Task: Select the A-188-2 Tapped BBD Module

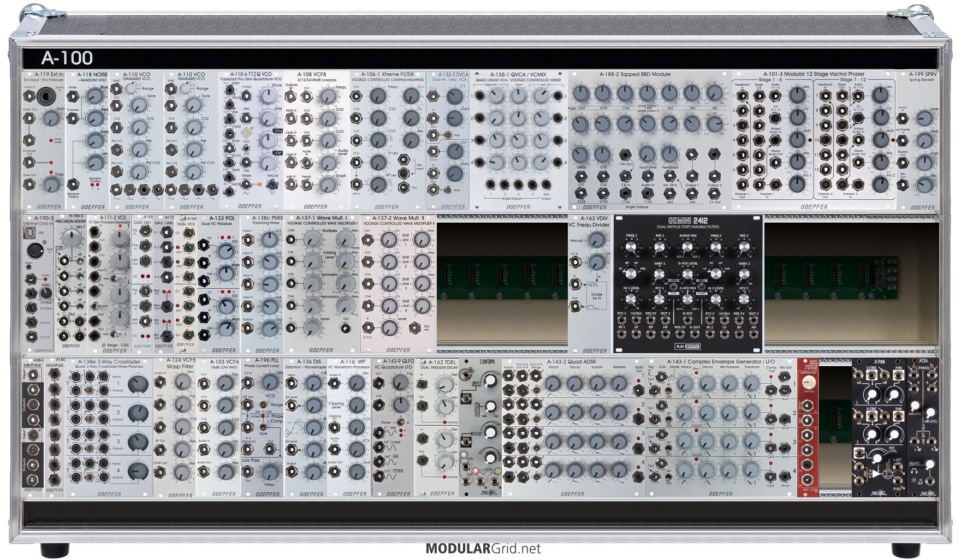Action: [x=650, y=140]
